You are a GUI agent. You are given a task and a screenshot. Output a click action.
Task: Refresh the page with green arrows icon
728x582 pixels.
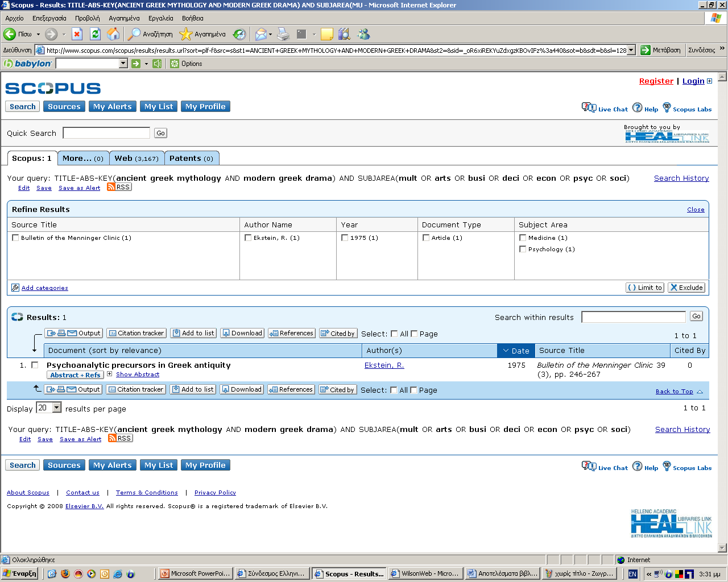point(96,34)
